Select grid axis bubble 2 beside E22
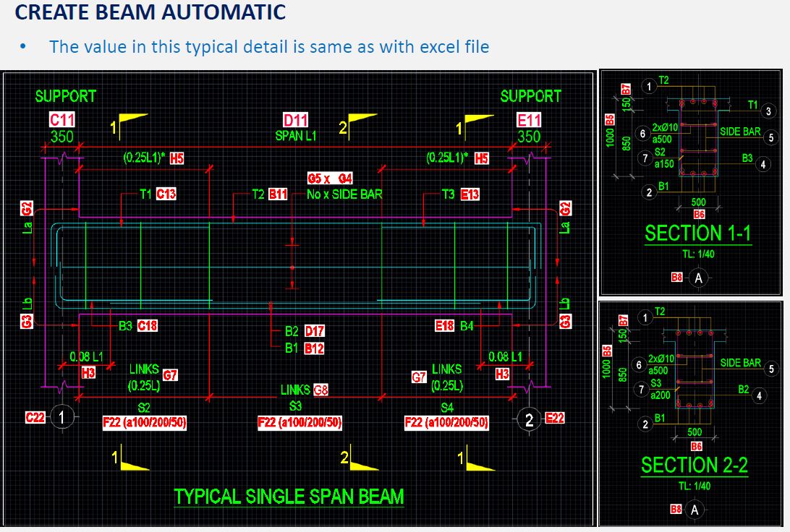Screen dimensions: 790x532 529,419
